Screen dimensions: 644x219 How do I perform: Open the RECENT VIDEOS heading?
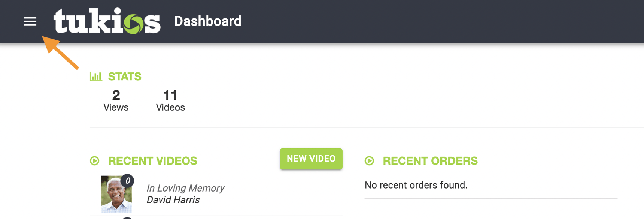coord(152,161)
